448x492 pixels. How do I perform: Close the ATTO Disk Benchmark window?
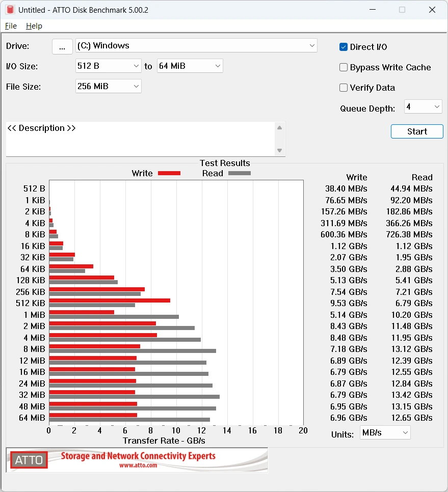(x=432, y=10)
